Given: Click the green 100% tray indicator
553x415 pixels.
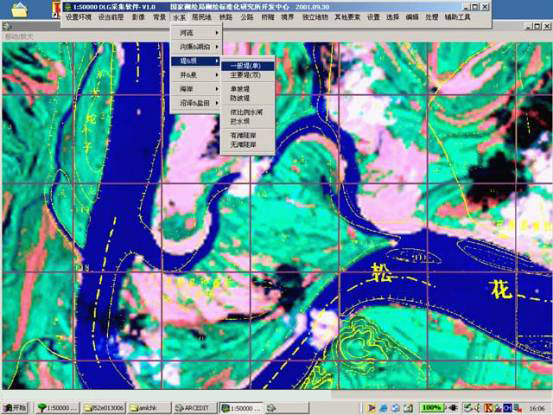Looking at the screenshot, I should [431, 408].
